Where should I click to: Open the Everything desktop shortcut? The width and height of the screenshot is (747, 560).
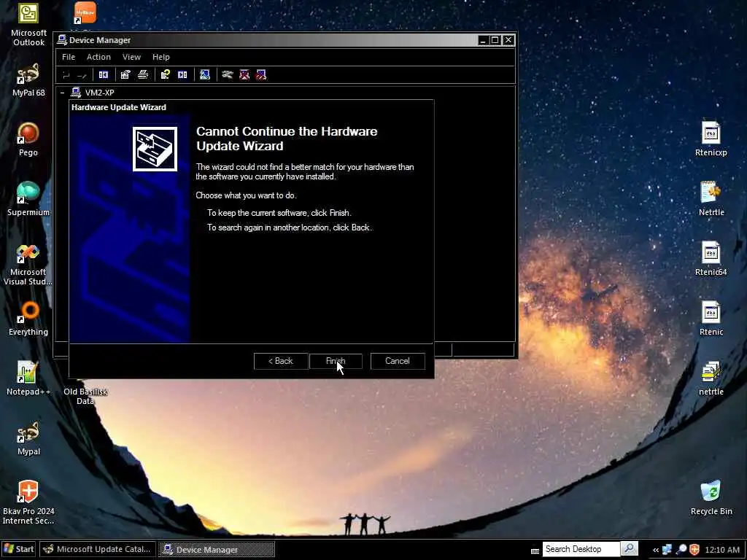(28, 319)
